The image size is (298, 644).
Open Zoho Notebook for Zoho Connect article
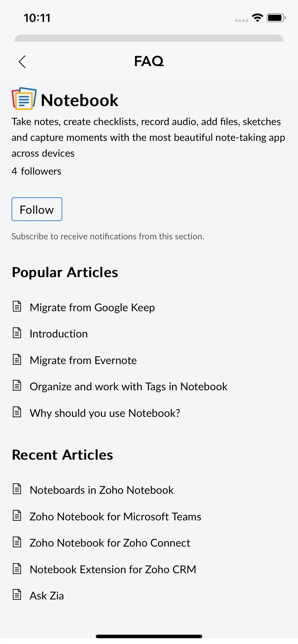pyautogui.click(x=110, y=543)
